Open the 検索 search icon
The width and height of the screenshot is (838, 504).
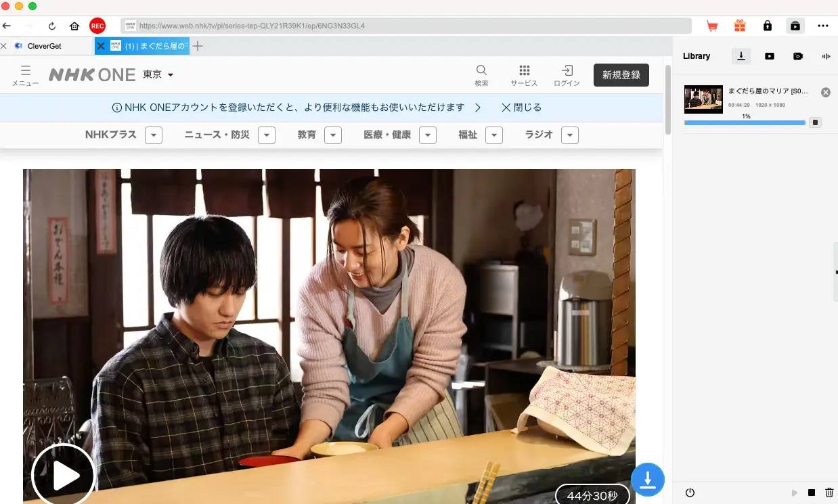pyautogui.click(x=481, y=75)
